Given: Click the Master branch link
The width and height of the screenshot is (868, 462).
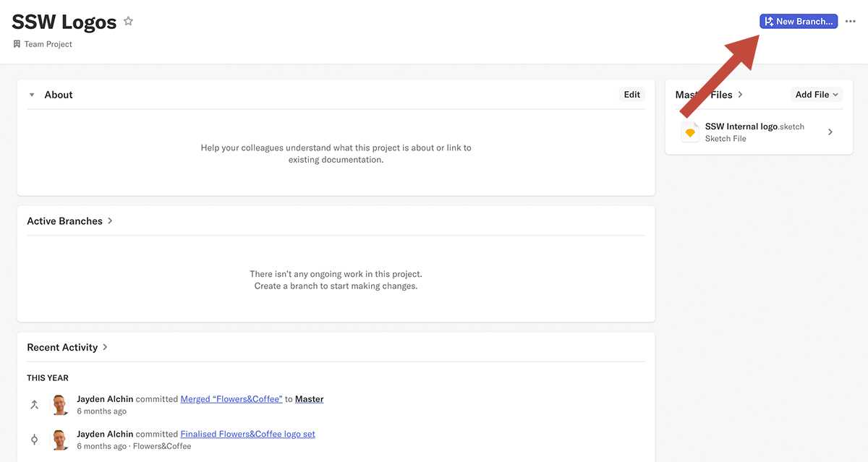Looking at the screenshot, I should click(309, 399).
